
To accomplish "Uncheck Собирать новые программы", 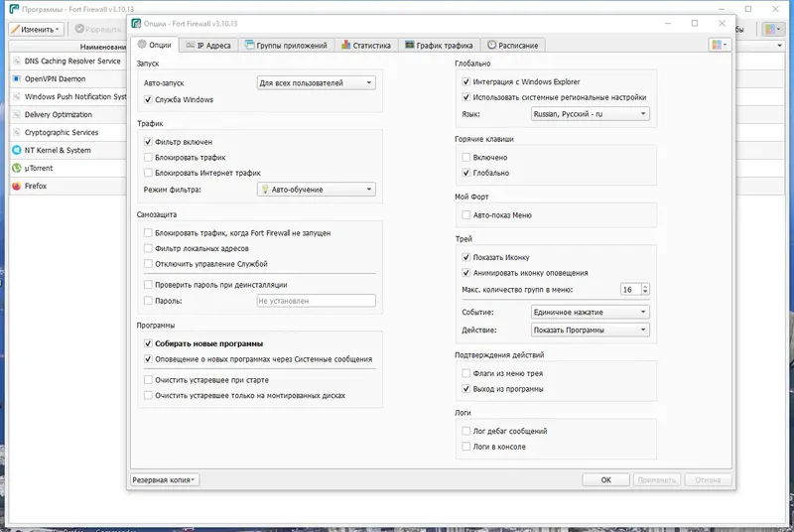I will [x=148, y=343].
